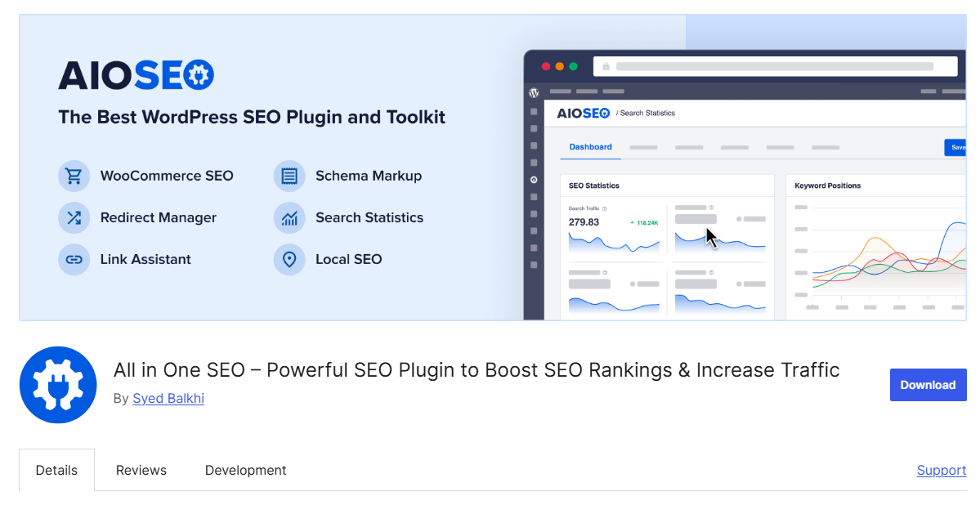Click the dashboard mockup banner image

click(745, 185)
